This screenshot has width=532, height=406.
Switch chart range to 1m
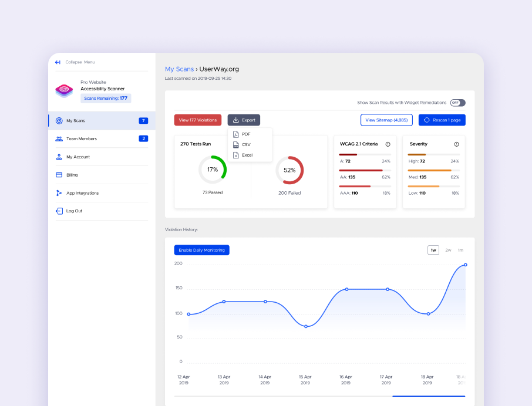tap(460, 249)
